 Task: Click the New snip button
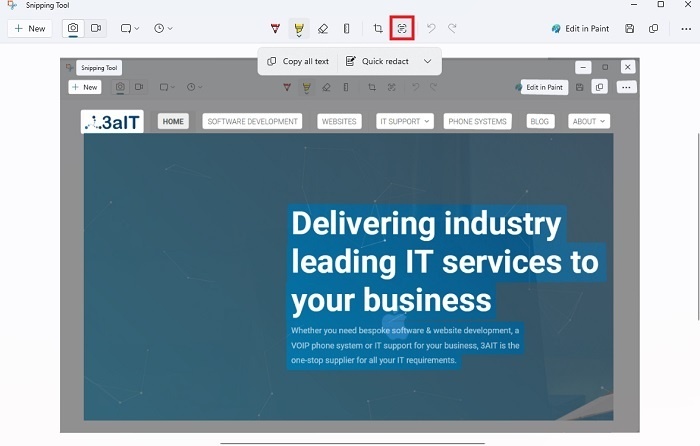point(29,29)
